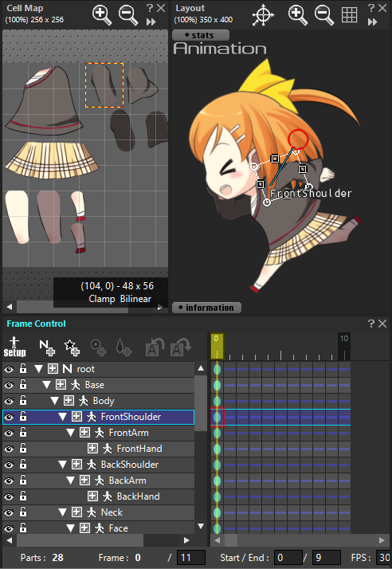Click the Setup mode icon
392x569 pixels.
14,347
